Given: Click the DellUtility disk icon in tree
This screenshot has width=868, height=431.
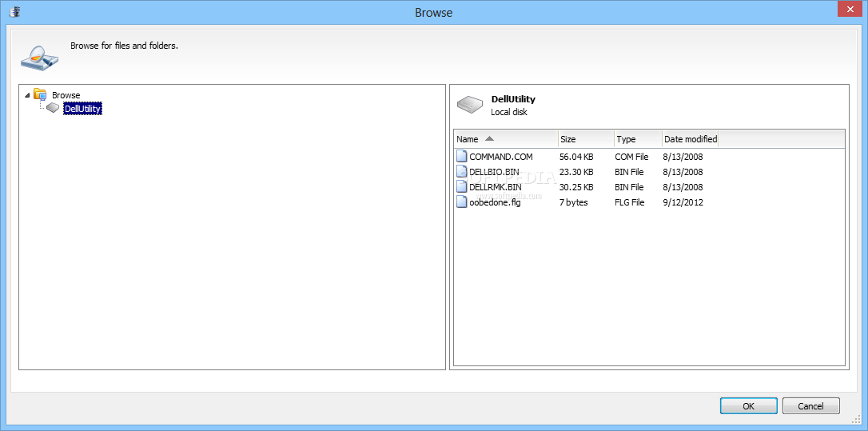Looking at the screenshot, I should pyautogui.click(x=53, y=108).
